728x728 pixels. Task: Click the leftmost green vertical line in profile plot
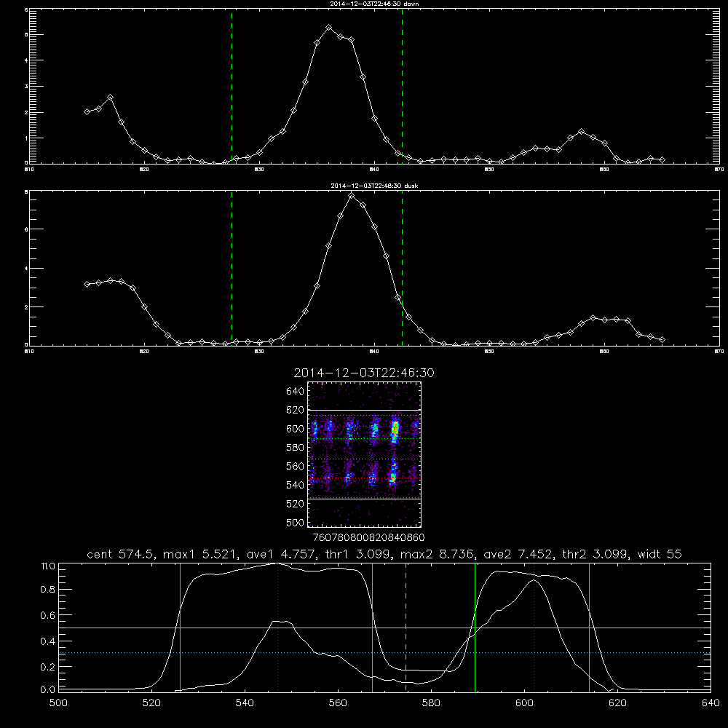[180, 628]
